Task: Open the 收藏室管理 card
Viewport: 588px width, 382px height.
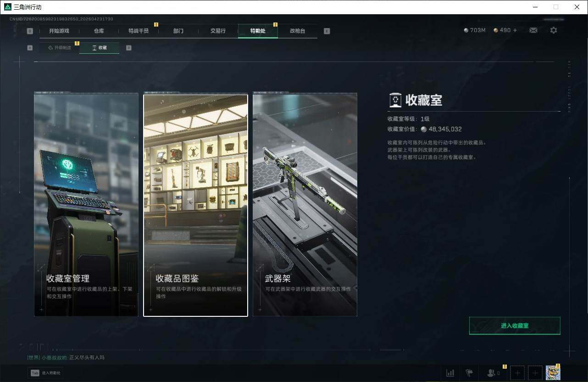Action: (86, 204)
